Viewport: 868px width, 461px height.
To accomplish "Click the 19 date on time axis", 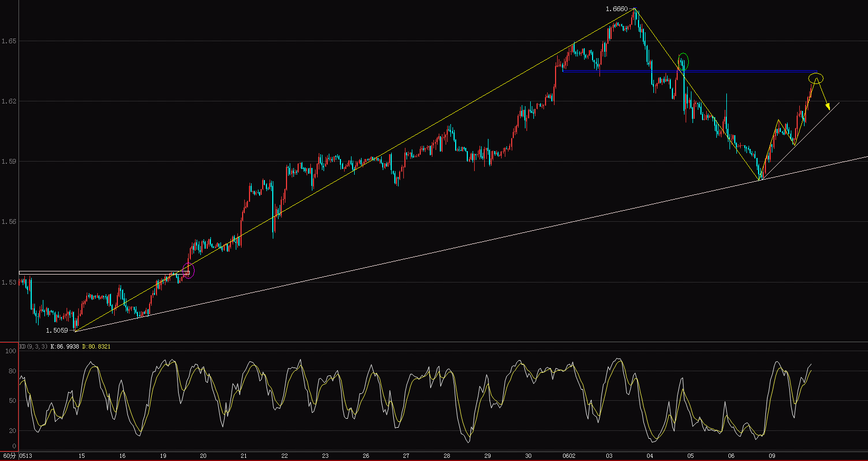I will [163, 456].
